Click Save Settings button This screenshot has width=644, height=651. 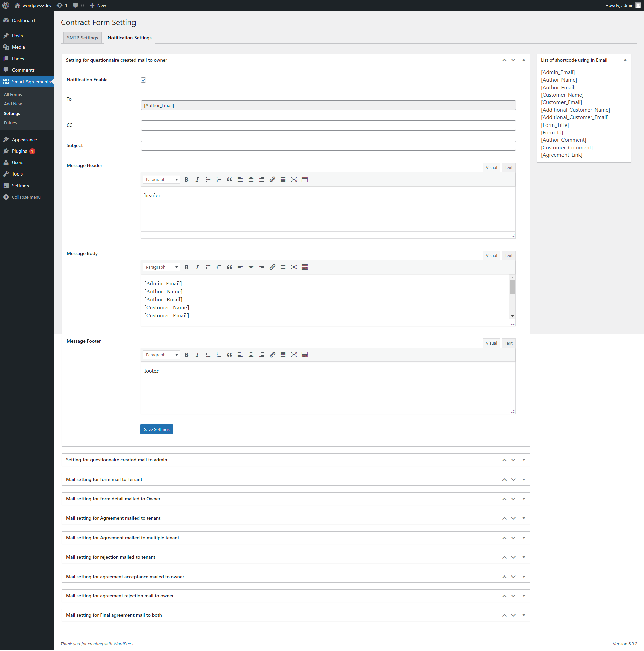156,429
